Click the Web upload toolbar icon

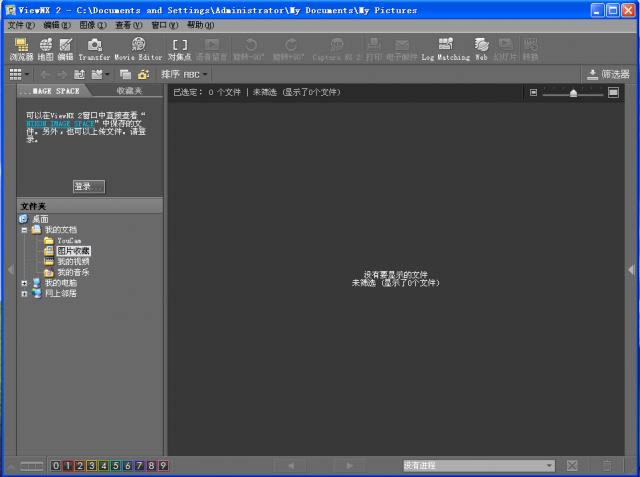(x=481, y=48)
